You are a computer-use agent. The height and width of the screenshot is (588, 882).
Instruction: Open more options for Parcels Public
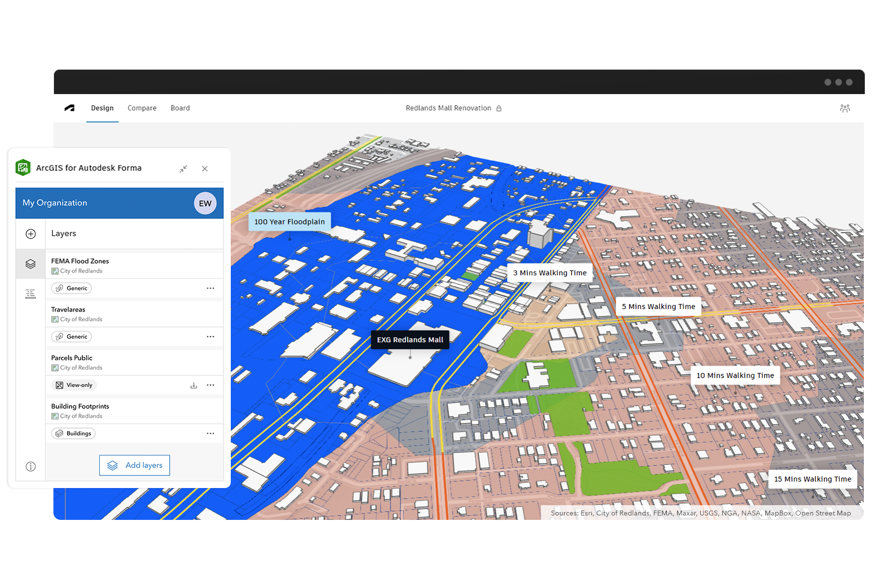210,385
